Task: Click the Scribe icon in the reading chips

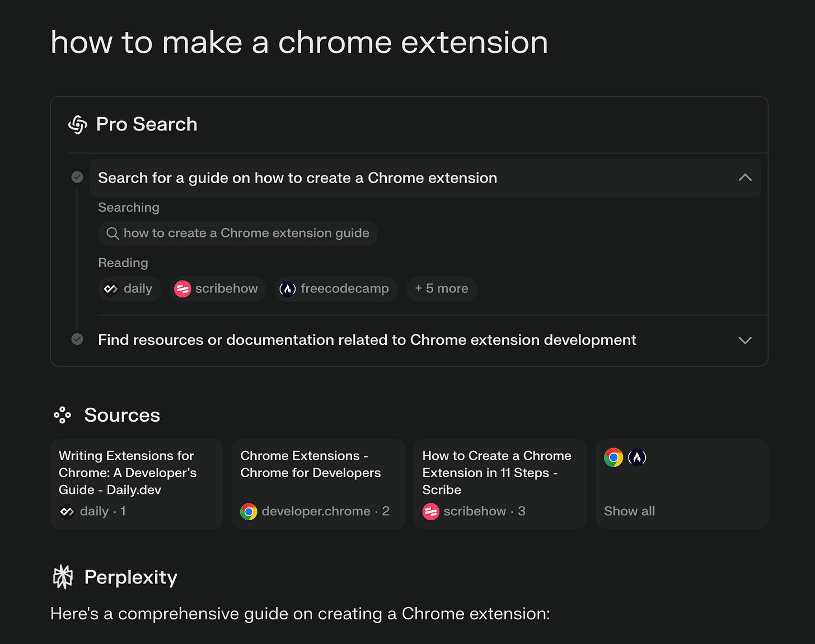Action: 182,289
